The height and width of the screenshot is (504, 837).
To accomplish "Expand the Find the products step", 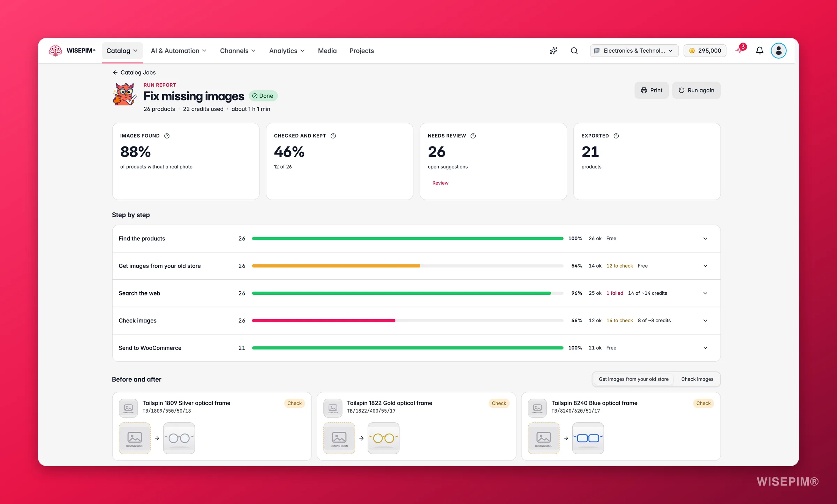I will click(705, 239).
